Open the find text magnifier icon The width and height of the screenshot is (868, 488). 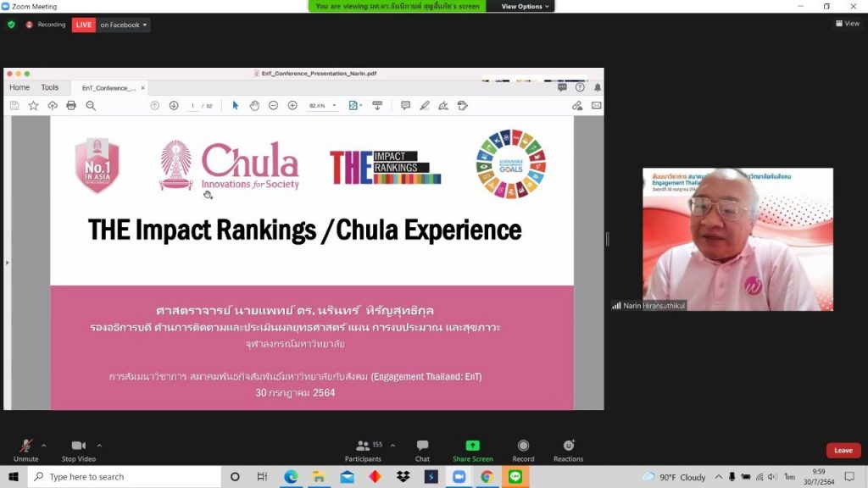(91, 106)
